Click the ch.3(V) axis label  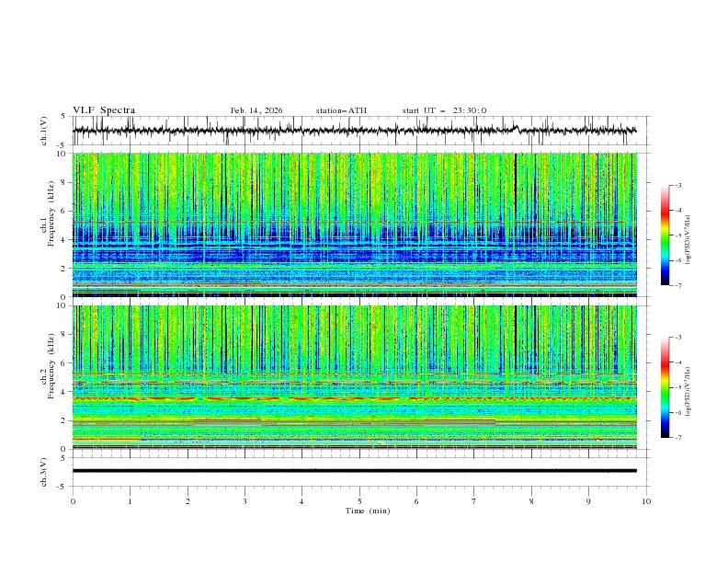tap(45, 471)
